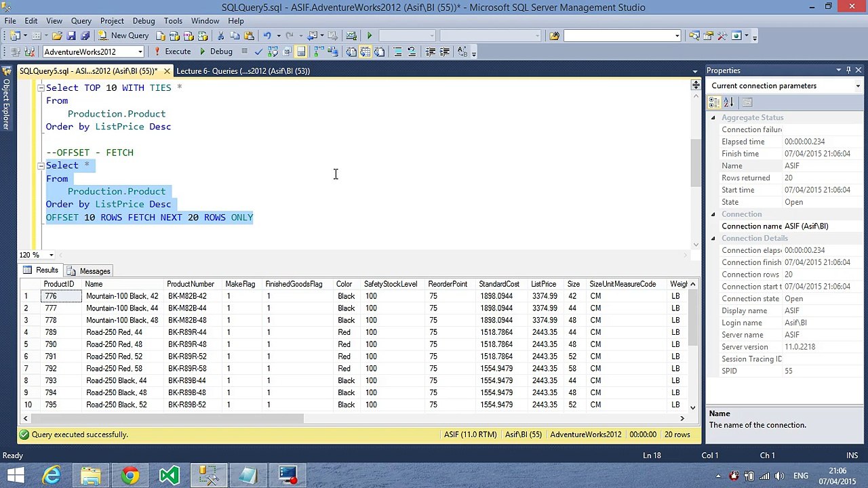Click the green Start arrow in top toolbar
Viewport: 868px width, 488px height.
pos(369,35)
